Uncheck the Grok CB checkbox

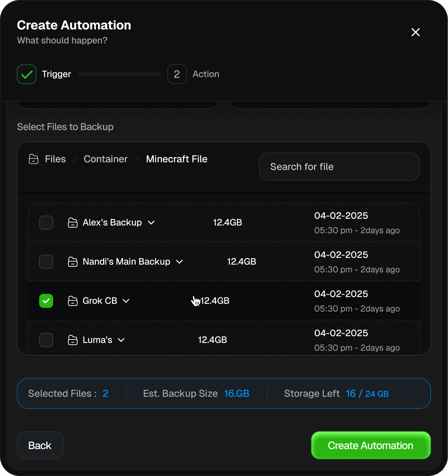tap(46, 301)
